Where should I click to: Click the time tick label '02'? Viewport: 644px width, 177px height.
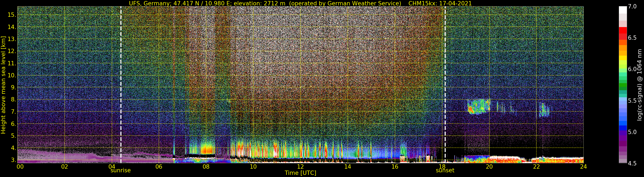click(65, 167)
